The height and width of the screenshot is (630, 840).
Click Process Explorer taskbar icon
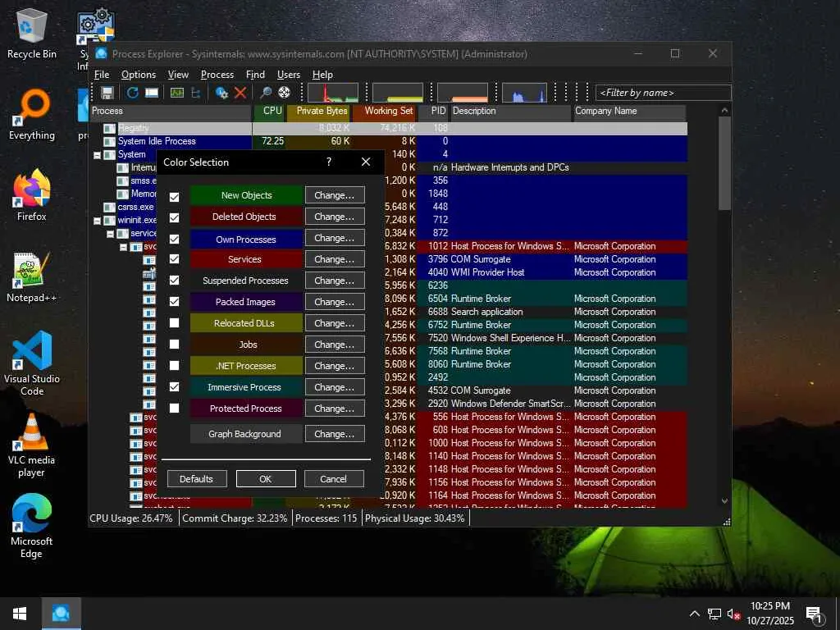(61, 614)
